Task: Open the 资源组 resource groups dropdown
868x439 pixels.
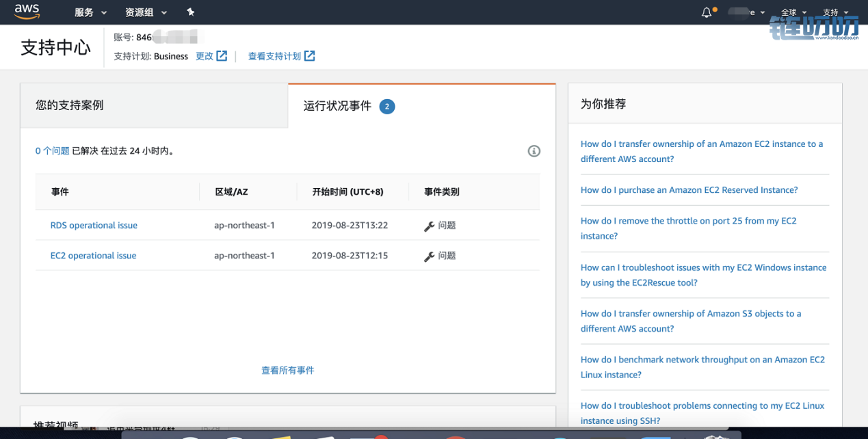Action: (146, 12)
